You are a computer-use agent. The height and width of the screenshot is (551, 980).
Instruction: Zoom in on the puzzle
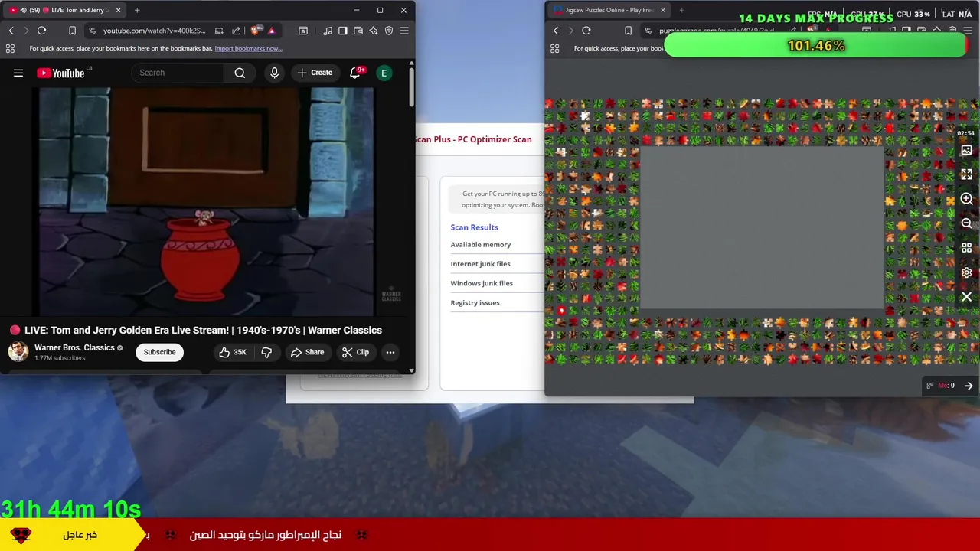pos(966,199)
